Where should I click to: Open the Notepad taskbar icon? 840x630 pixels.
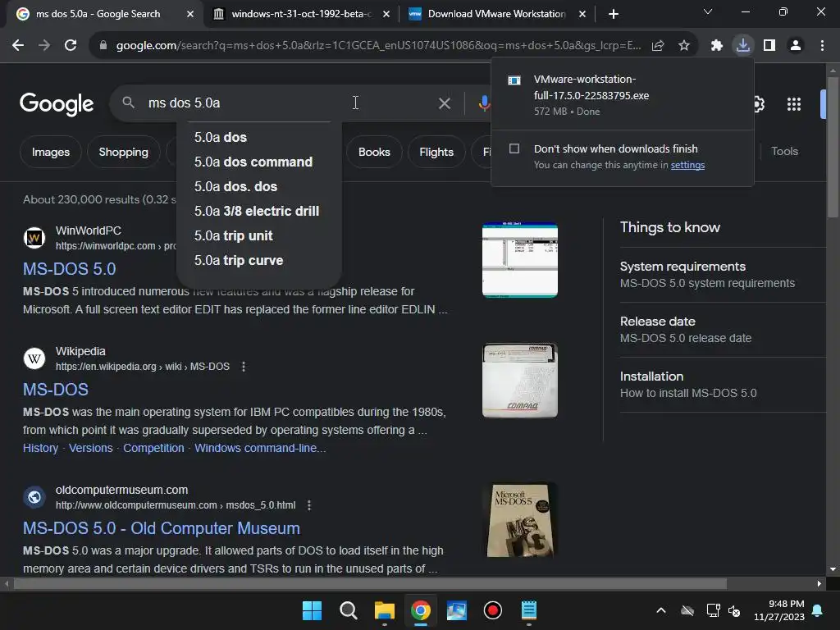529,610
